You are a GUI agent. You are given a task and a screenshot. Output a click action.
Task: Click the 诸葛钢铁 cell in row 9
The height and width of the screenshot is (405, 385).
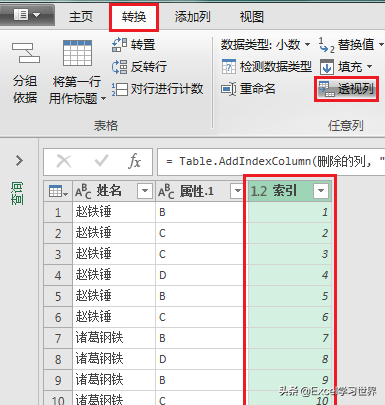coord(114,380)
